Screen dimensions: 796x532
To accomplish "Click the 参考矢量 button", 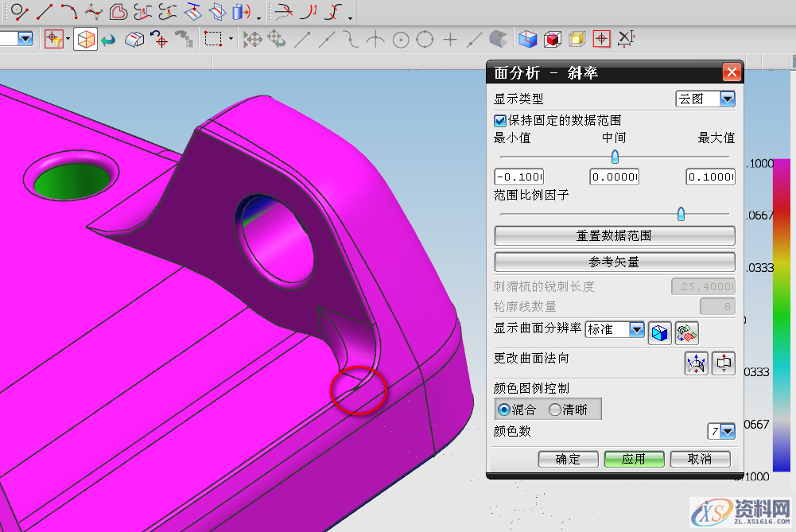I will (614, 262).
